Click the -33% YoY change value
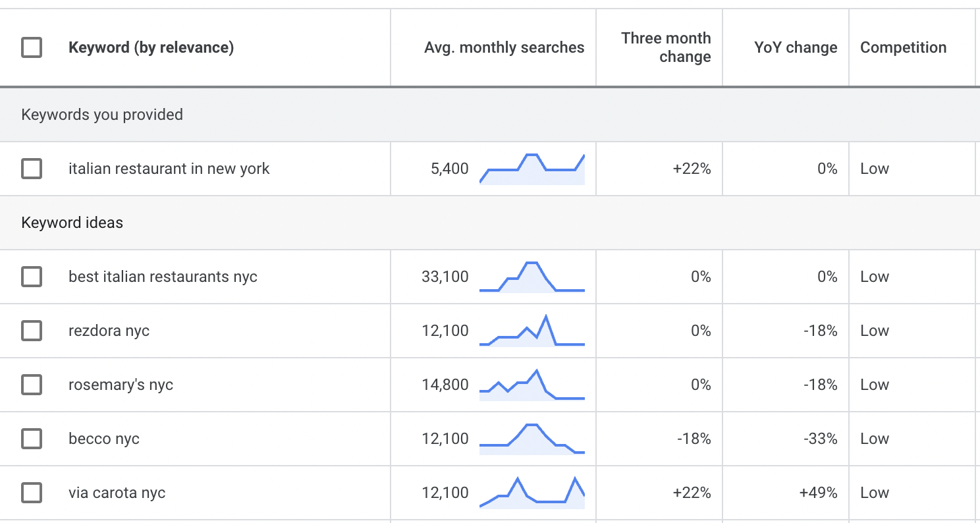This screenshot has height=523, width=980. [x=821, y=439]
